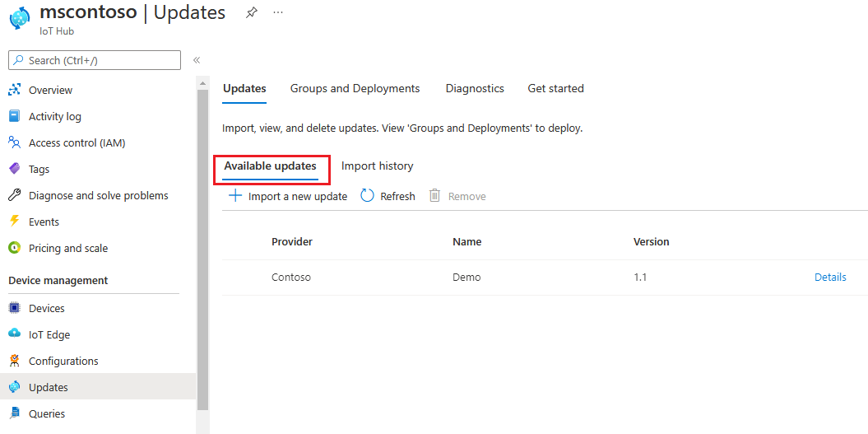Switch to Import history tab
This screenshot has height=434, width=868.
377,166
